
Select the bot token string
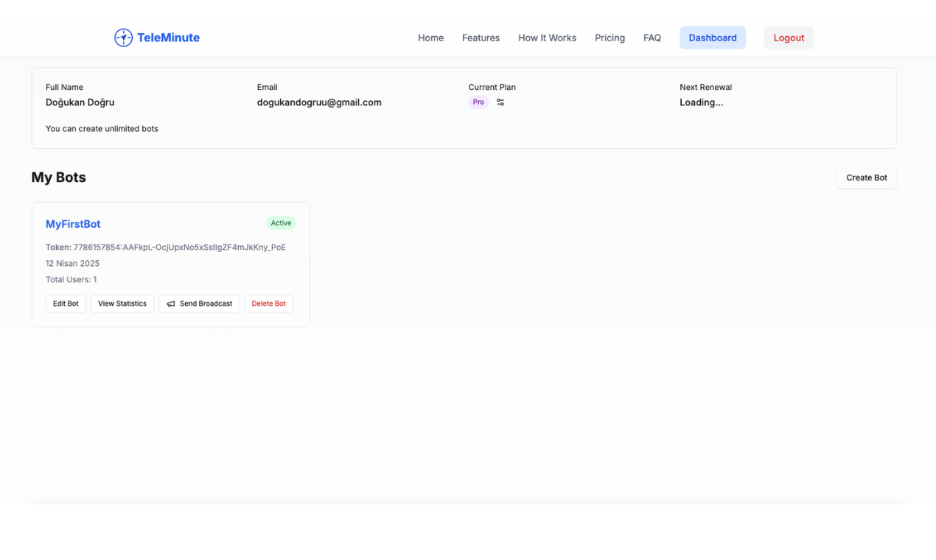179,248
